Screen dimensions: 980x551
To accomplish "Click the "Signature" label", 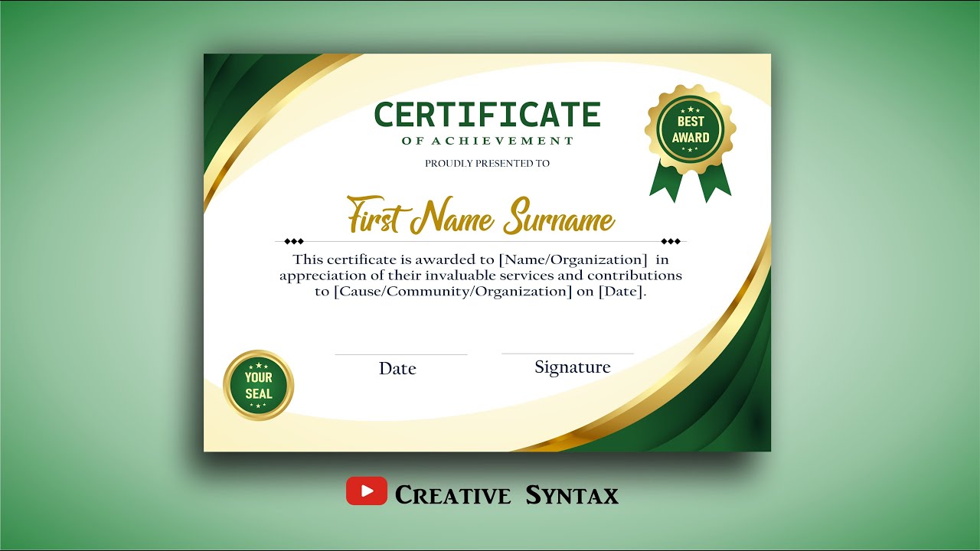I will click(x=573, y=367).
